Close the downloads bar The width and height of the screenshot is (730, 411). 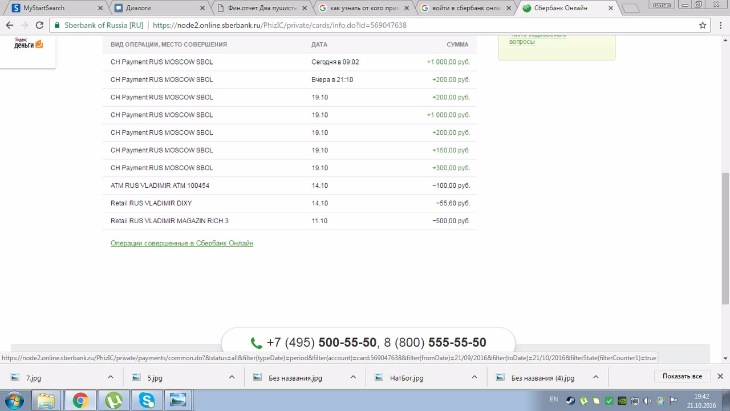[720, 376]
